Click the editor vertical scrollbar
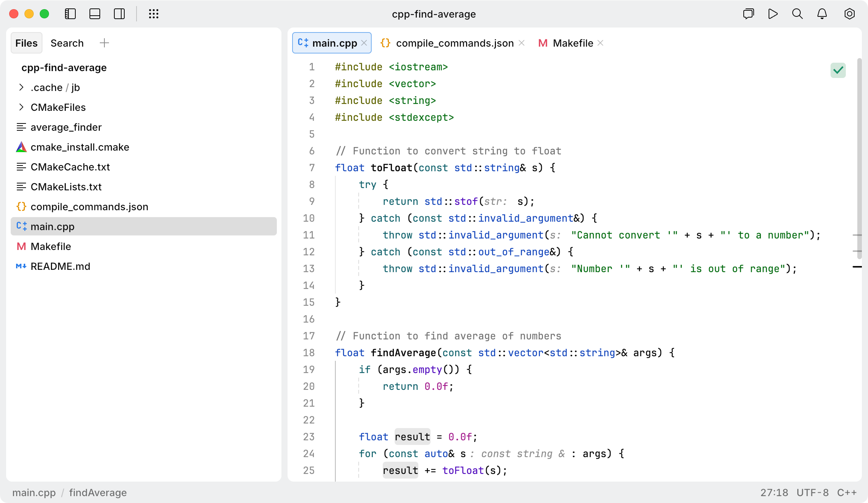Screen dimensions: 868x503 (859, 153)
